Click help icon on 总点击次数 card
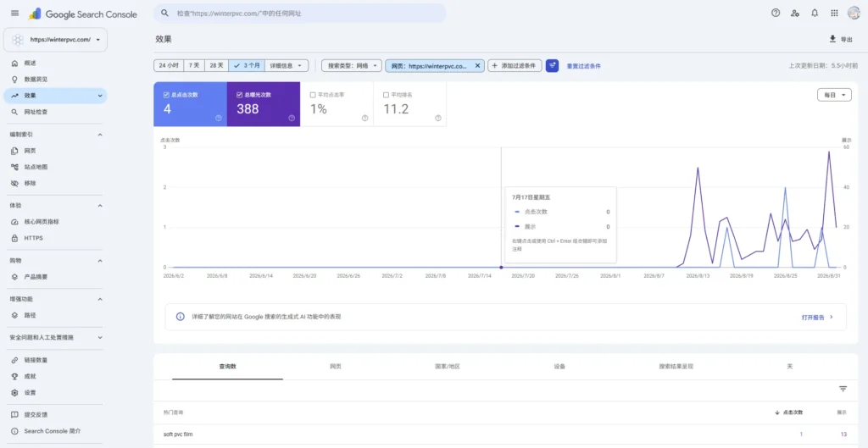Image resolution: width=868 pixels, height=448 pixels. (218, 118)
